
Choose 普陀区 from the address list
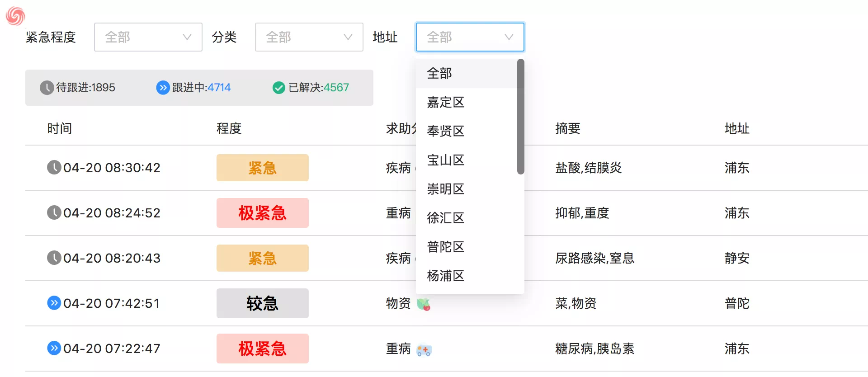coord(467,247)
